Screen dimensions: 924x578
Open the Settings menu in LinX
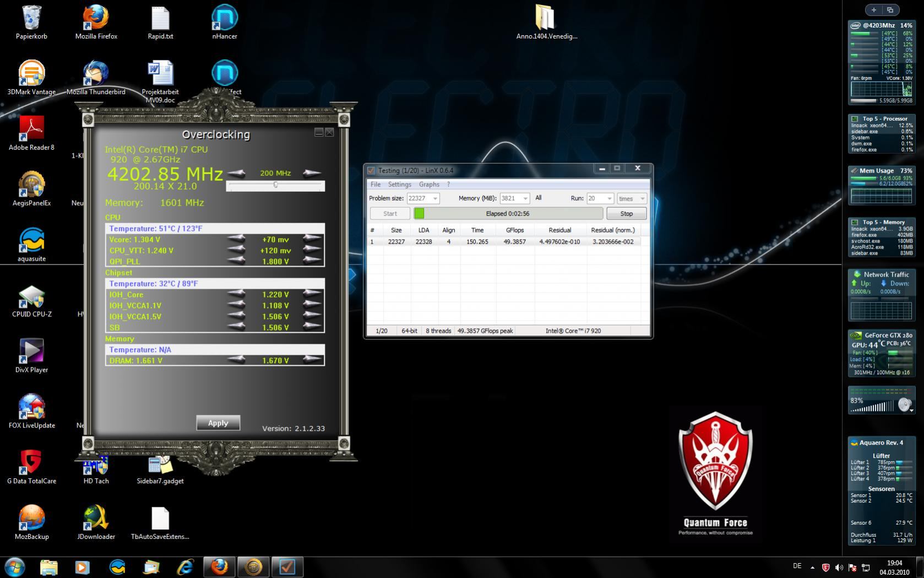tap(399, 184)
